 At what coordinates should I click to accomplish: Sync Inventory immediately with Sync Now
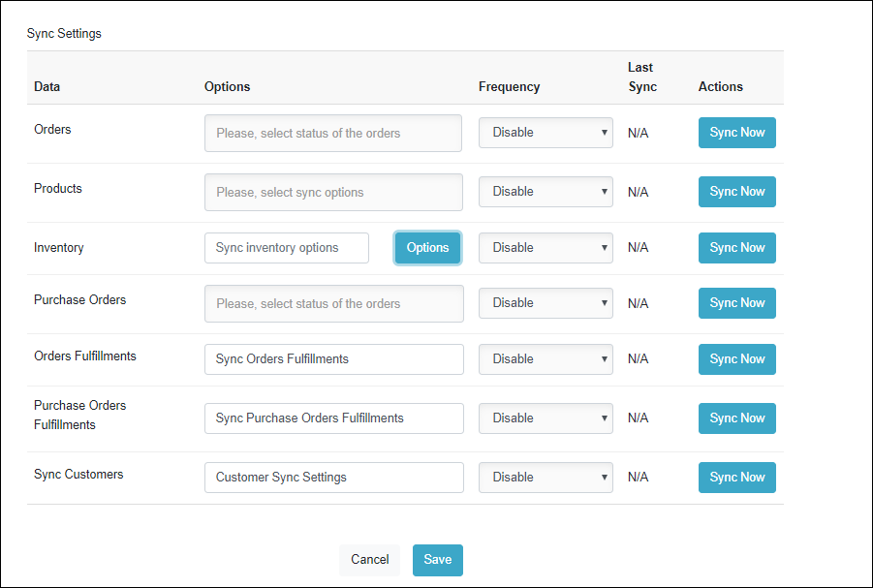coord(736,247)
